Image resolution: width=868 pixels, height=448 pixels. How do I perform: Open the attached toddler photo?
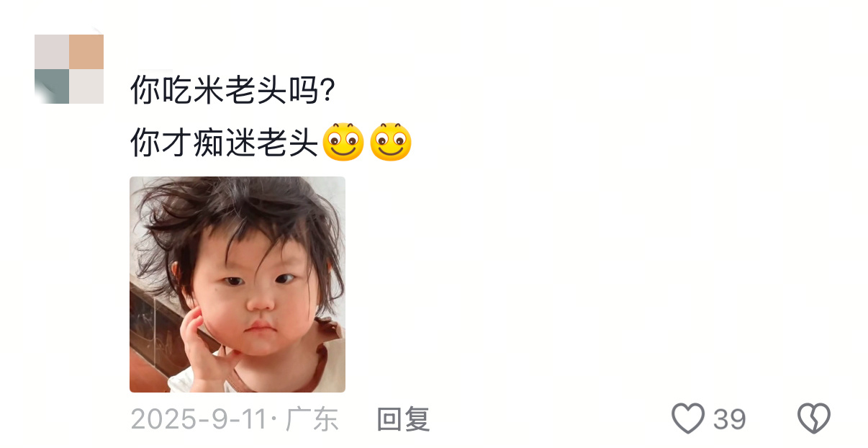click(238, 285)
